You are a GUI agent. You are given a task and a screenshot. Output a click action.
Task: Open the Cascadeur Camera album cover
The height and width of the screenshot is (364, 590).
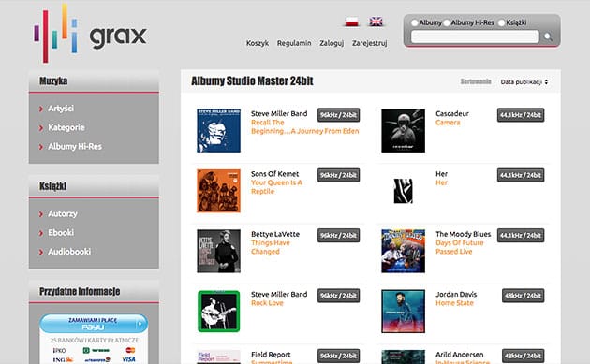point(403,130)
